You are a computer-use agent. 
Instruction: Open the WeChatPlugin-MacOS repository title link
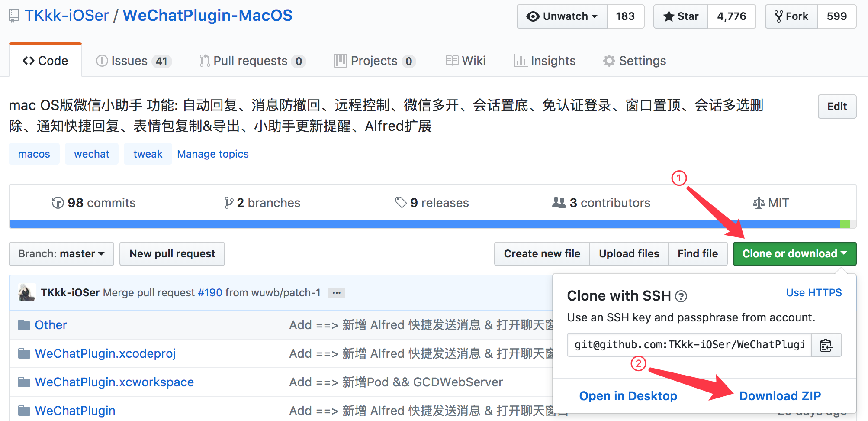click(x=208, y=16)
